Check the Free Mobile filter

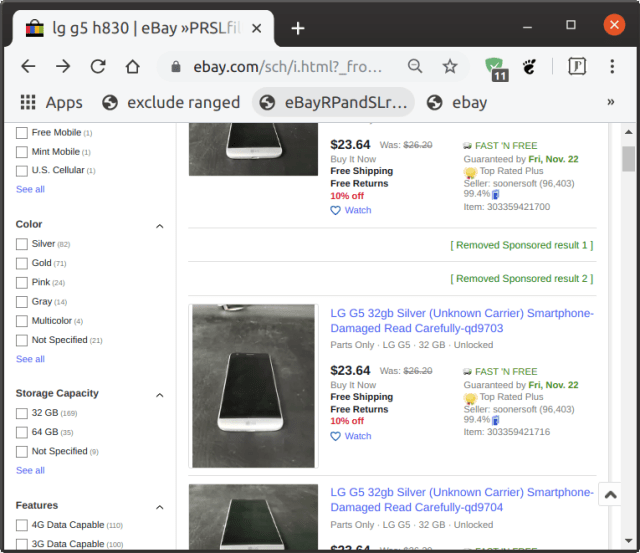coord(22,133)
